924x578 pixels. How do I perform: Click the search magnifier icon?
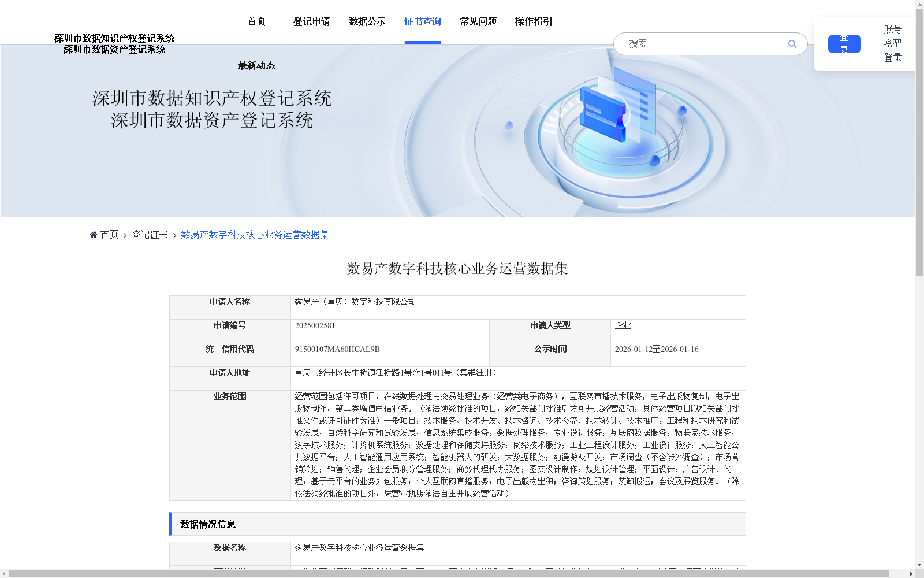pos(792,44)
